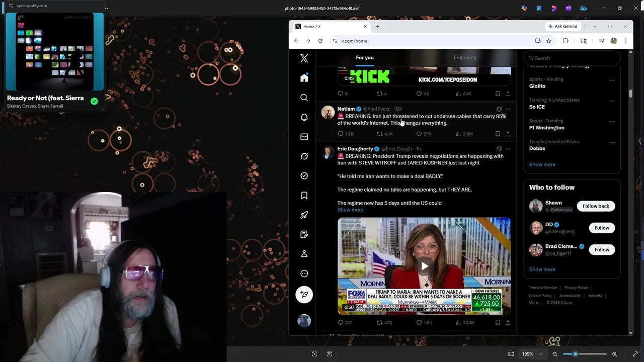Open Chrome's three-dot menu
This screenshot has width=644, height=362.
click(x=625, y=41)
